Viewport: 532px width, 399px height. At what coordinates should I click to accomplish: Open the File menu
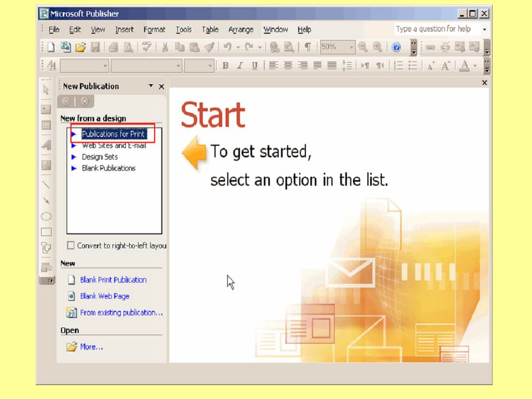pyautogui.click(x=54, y=30)
